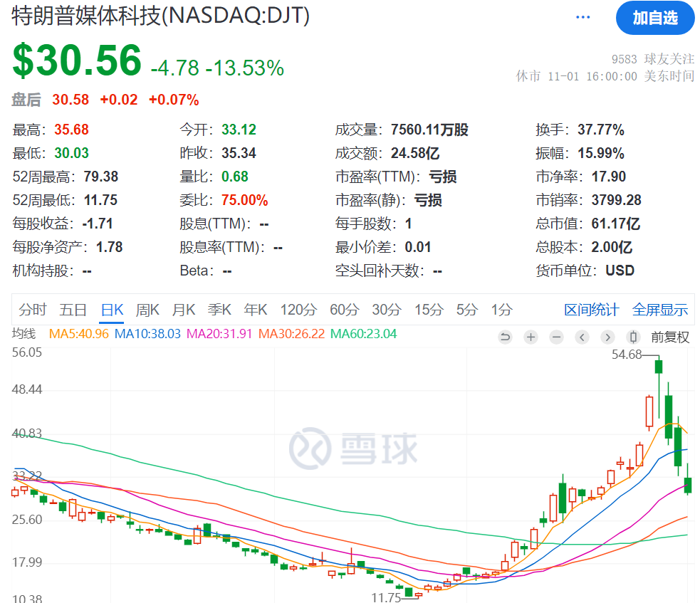Switch to 月K monthly chart tab
This screenshot has height=603, width=700.
click(x=183, y=310)
